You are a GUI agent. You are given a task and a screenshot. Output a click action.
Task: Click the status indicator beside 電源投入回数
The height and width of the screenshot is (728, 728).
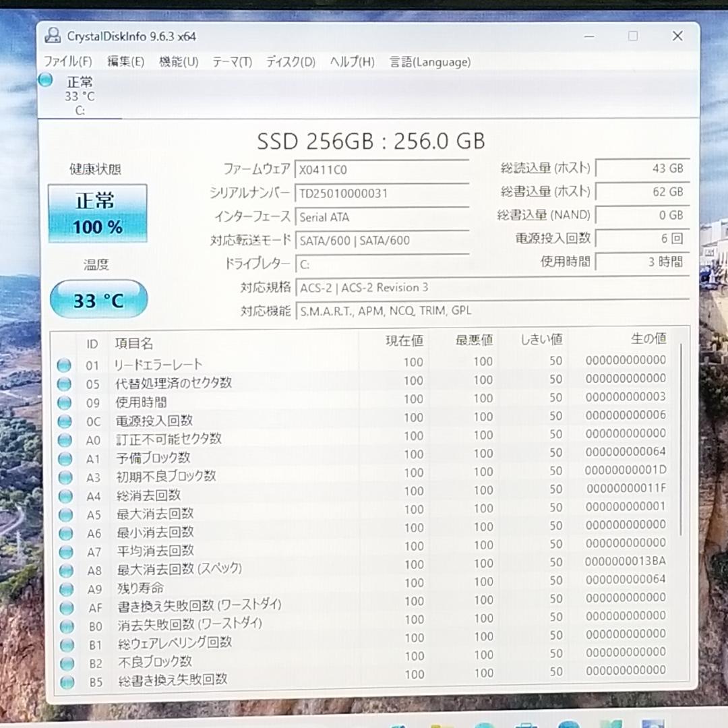click(65, 420)
